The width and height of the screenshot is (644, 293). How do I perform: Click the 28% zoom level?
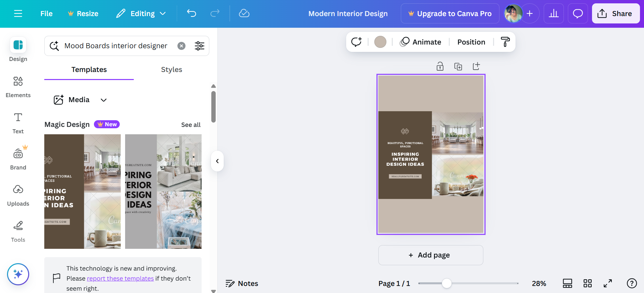pos(539,284)
